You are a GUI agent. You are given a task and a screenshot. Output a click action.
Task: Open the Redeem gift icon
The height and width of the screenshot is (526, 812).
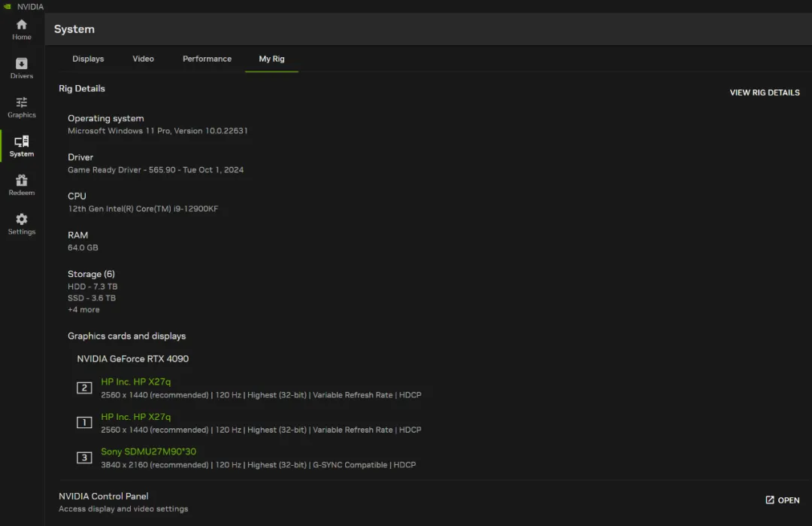[21, 181]
